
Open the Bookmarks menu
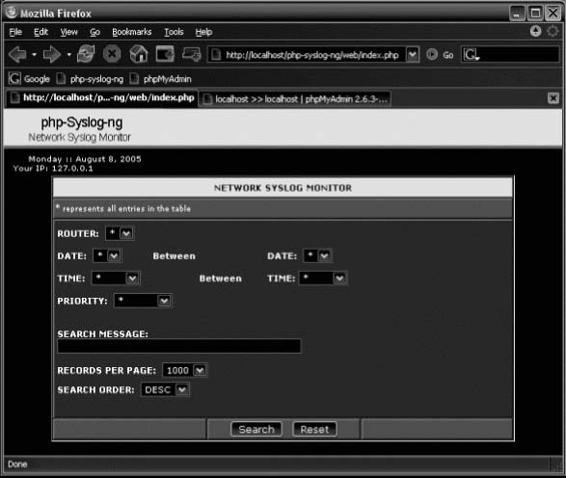[x=132, y=32]
